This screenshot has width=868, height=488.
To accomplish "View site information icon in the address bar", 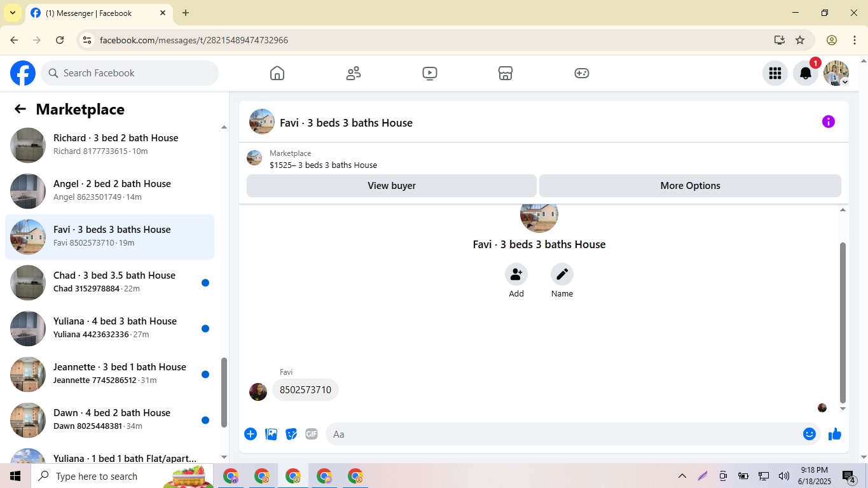I will tap(87, 40).
